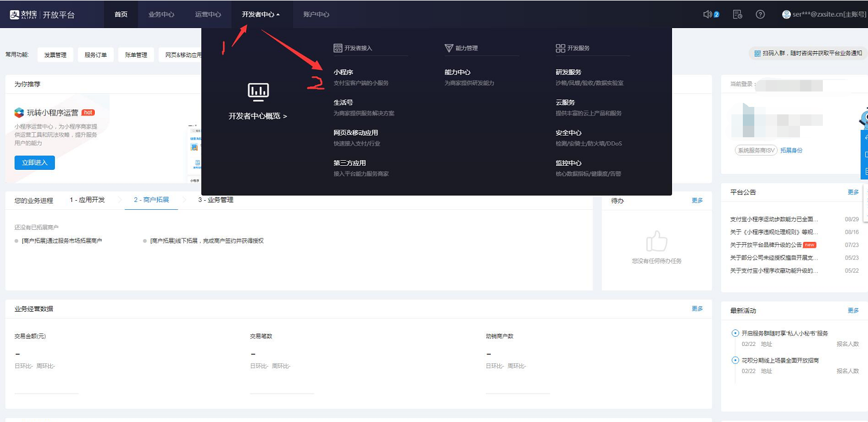Click the 拓展身份 link
Image resolution: width=868 pixels, height=422 pixels.
[x=791, y=150]
